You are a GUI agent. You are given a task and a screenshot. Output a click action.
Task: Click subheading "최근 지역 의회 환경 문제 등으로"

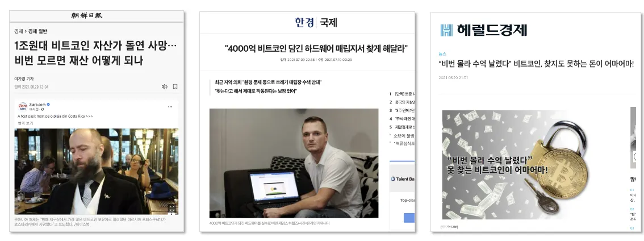(268, 82)
